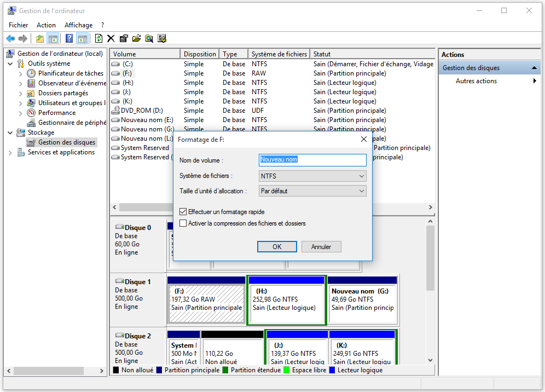
Task: Select Observateur d'événements tree icon
Action: coord(31,83)
